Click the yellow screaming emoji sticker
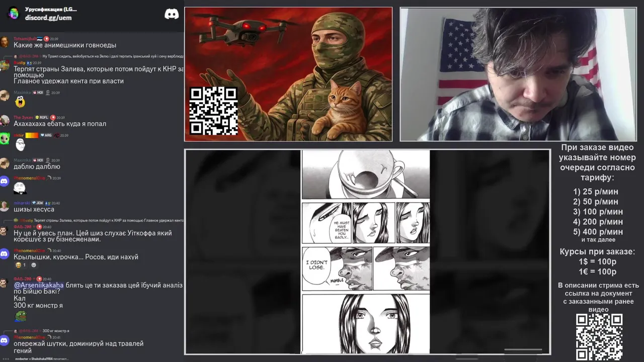 pyautogui.click(x=20, y=102)
